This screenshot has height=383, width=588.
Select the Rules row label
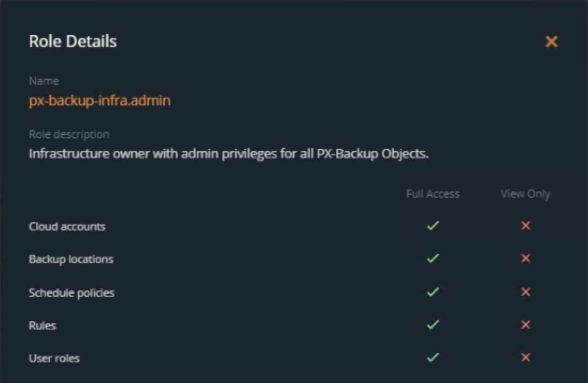tap(42, 326)
